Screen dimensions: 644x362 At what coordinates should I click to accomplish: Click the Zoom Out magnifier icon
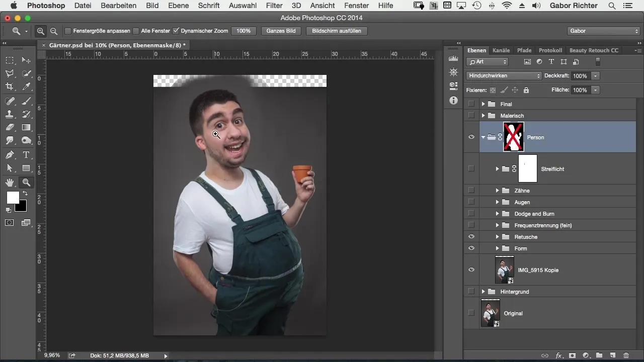(x=54, y=31)
